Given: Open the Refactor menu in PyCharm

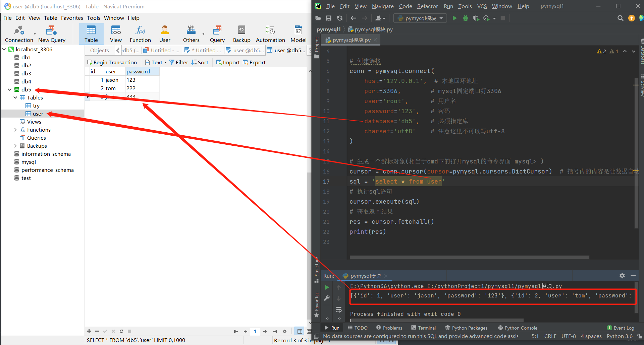Looking at the screenshot, I should pyautogui.click(x=427, y=6).
